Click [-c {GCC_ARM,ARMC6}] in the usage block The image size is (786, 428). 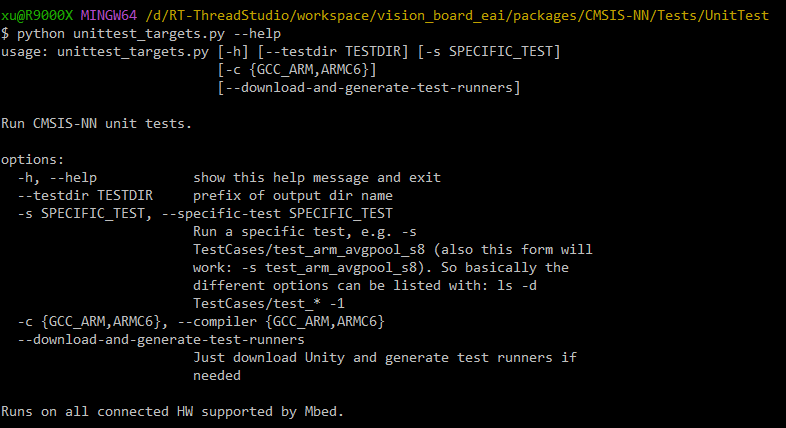click(297, 69)
